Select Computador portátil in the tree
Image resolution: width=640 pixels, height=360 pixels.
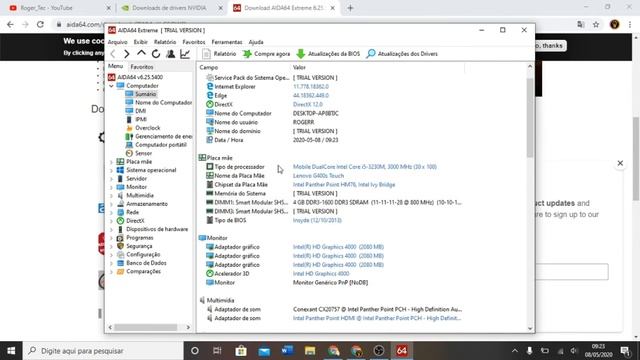coord(161,144)
